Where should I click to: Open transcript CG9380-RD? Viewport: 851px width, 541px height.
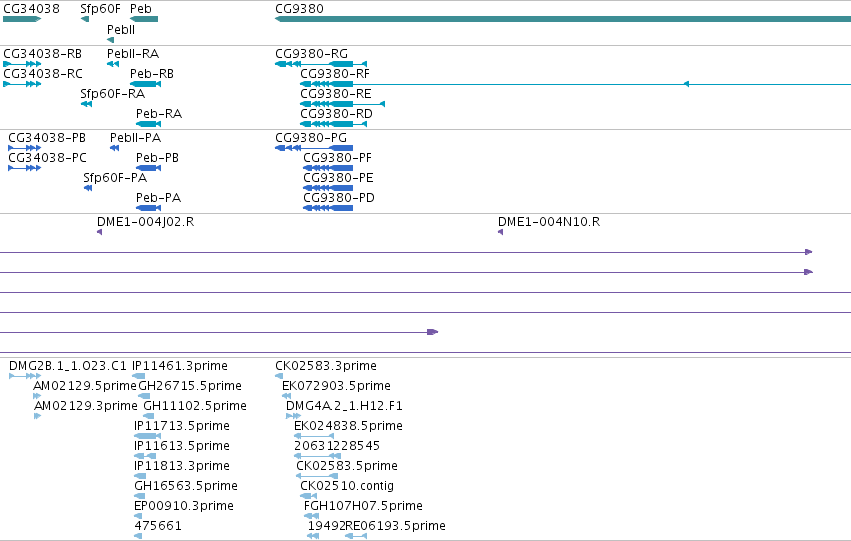336,114
